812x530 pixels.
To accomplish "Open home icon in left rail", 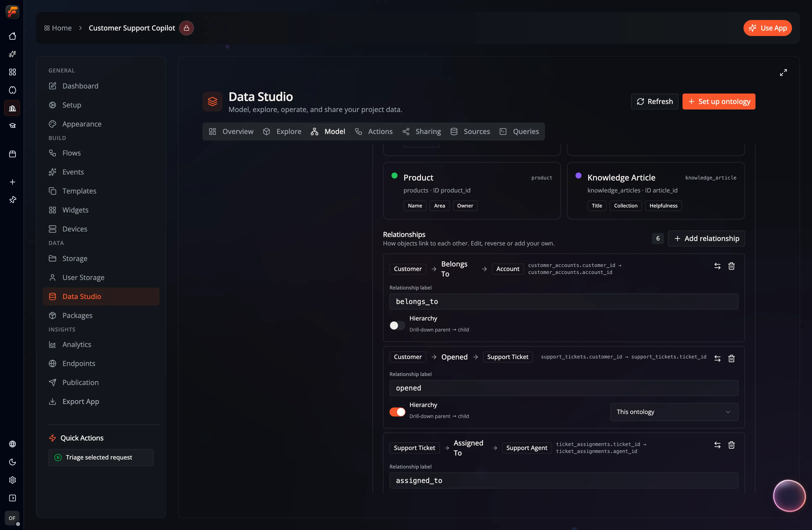I will tap(12, 36).
